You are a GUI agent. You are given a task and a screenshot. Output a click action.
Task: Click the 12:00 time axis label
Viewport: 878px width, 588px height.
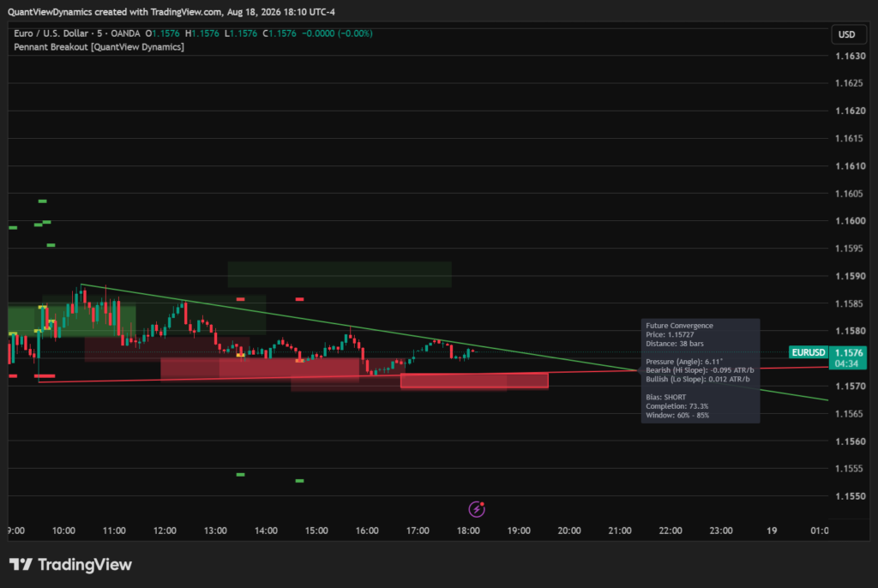(165, 531)
